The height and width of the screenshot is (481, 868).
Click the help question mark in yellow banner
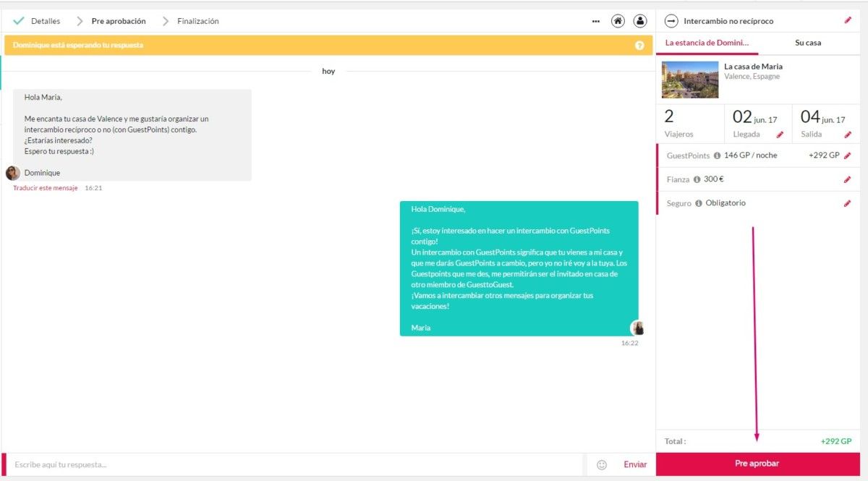coord(639,45)
